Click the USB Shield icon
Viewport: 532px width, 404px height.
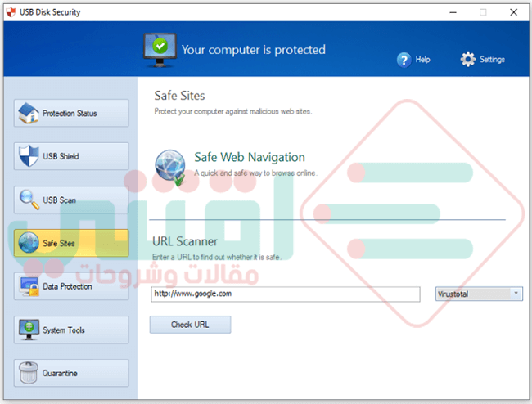tap(29, 156)
